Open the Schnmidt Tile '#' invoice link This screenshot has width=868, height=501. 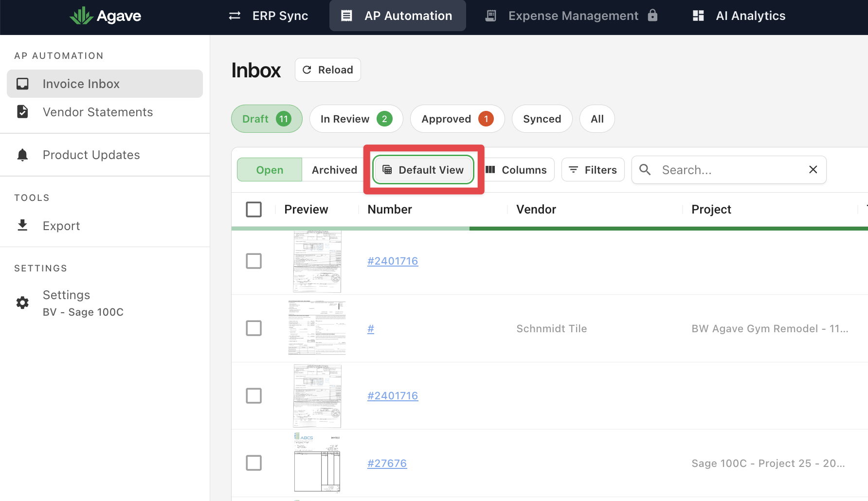[x=371, y=329]
